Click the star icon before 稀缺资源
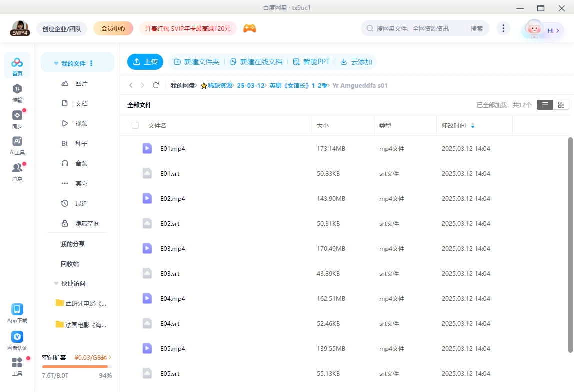 (x=204, y=86)
